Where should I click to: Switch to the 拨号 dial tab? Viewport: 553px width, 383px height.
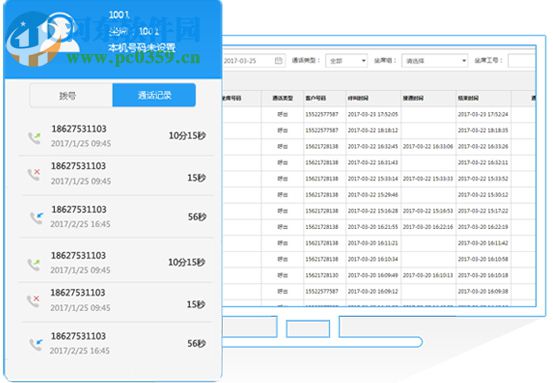coord(71,95)
